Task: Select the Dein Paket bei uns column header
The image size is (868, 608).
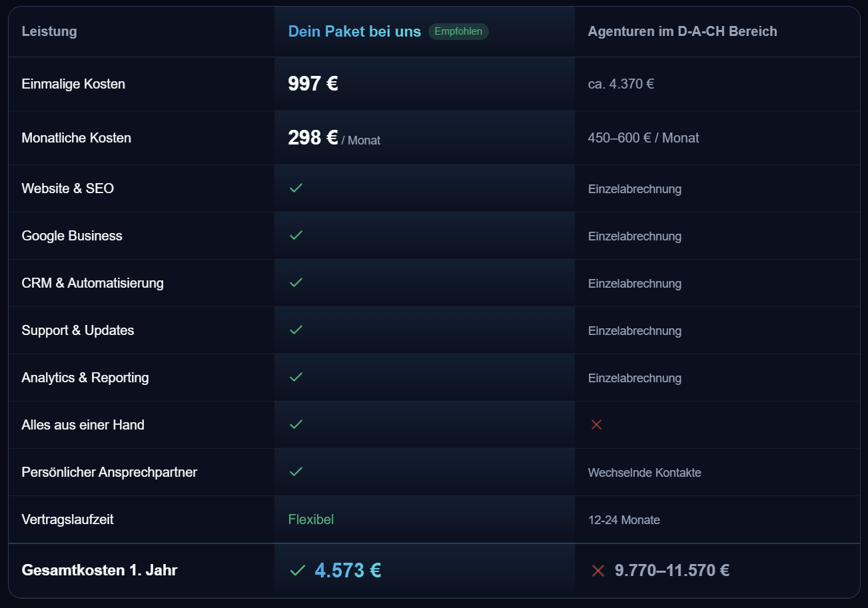Action: [x=354, y=31]
